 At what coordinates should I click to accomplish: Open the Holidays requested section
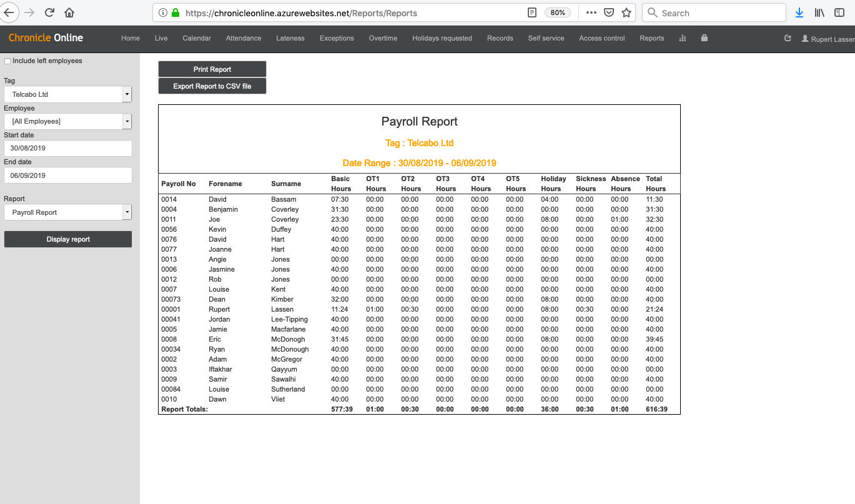[442, 38]
